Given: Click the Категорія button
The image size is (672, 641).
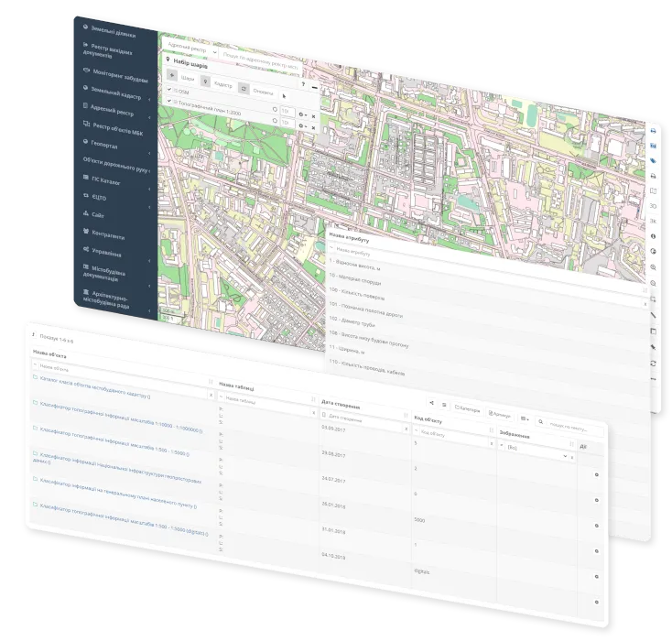Looking at the screenshot, I should pyautogui.click(x=467, y=409).
